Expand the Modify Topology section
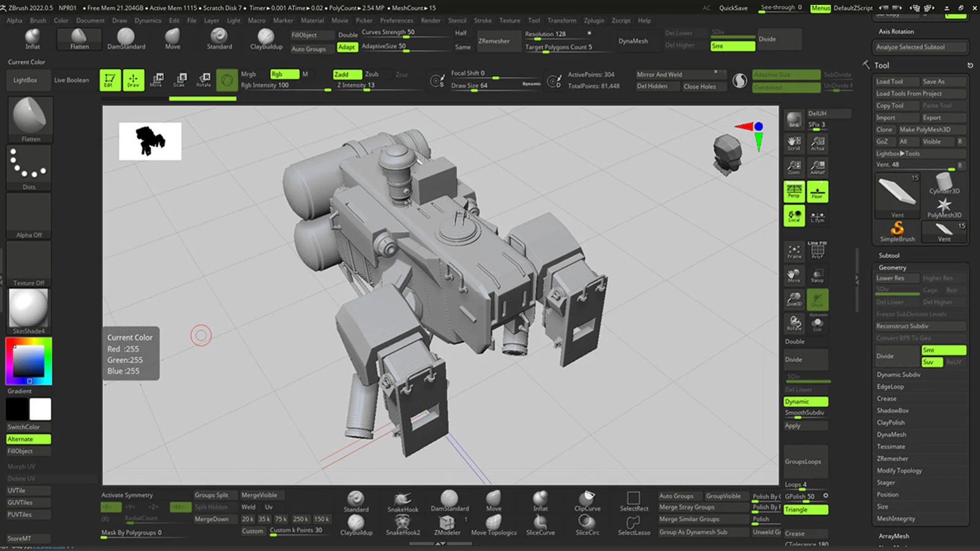This screenshot has height=551, width=980. point(899,471)
